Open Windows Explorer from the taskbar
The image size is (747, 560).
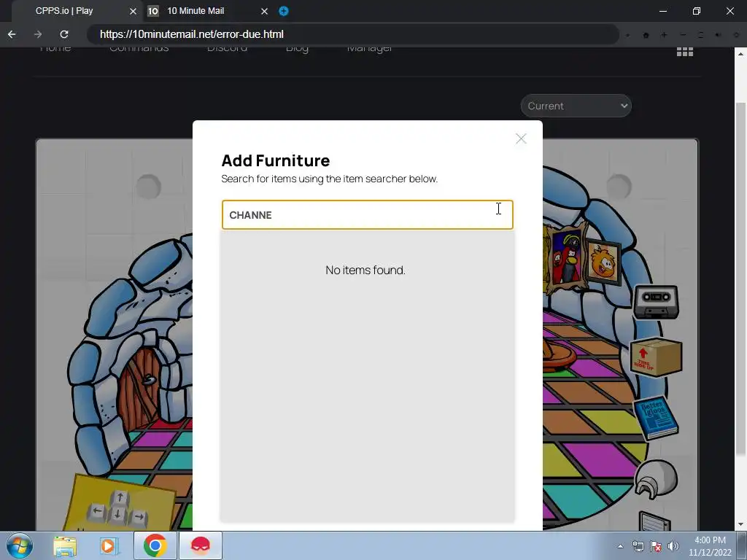point(65,546)
